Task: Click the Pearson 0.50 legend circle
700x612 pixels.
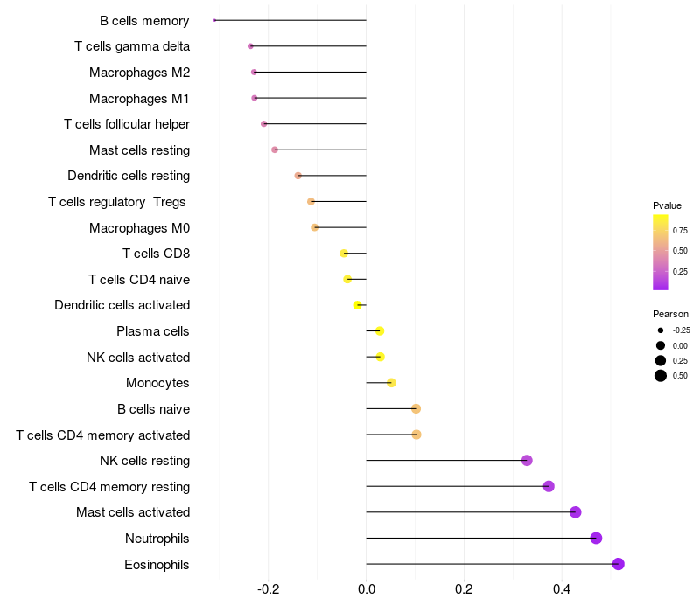Action: 661,376
